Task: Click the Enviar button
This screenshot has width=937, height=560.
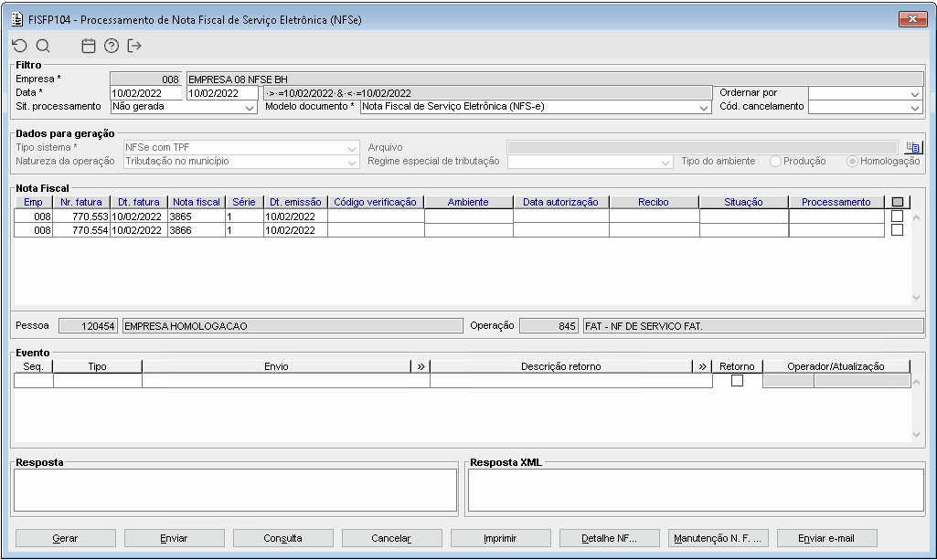Action: click(174, 538)
